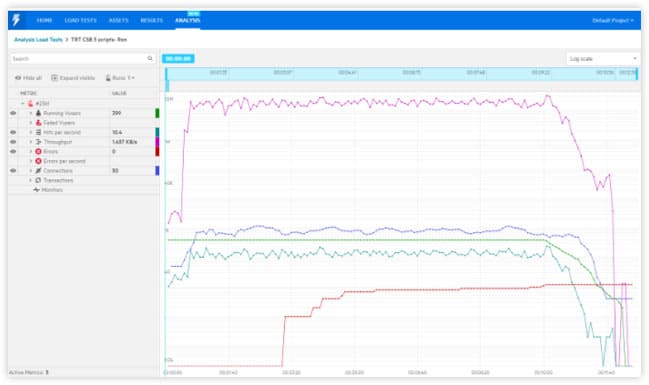Image resolution: width=649 pixels, height=385 pixels.
Task: Toggle visibility of Running Vusers
Action: [13, 113]
